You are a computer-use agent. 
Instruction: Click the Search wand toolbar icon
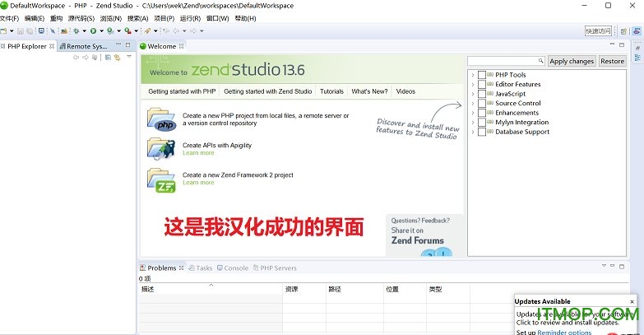147,30
